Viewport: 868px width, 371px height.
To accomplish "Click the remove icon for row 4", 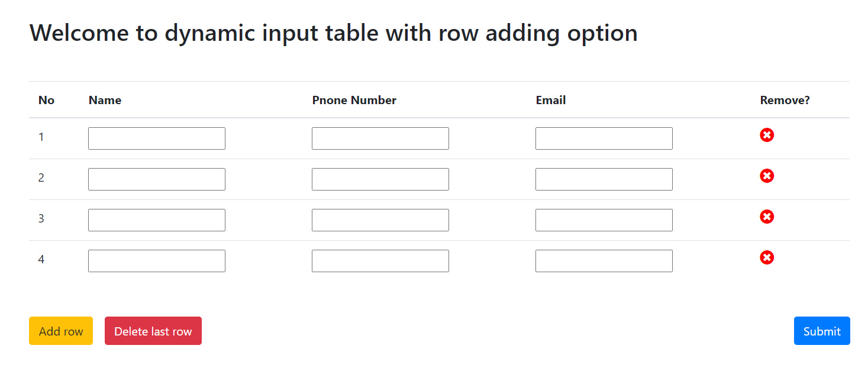I will pyautogui.click(x=767, y=258).
